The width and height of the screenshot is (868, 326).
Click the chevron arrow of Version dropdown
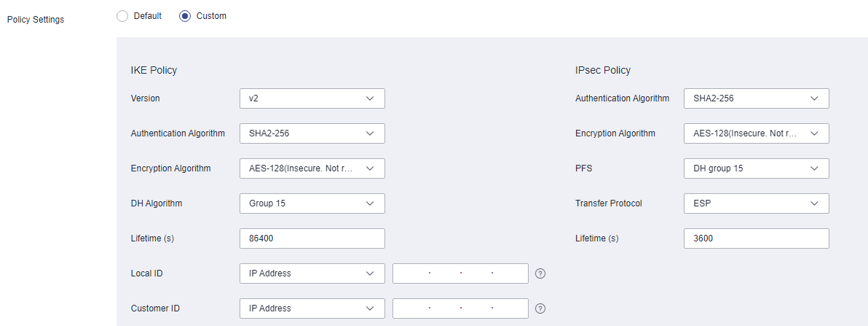click(370, 98)
